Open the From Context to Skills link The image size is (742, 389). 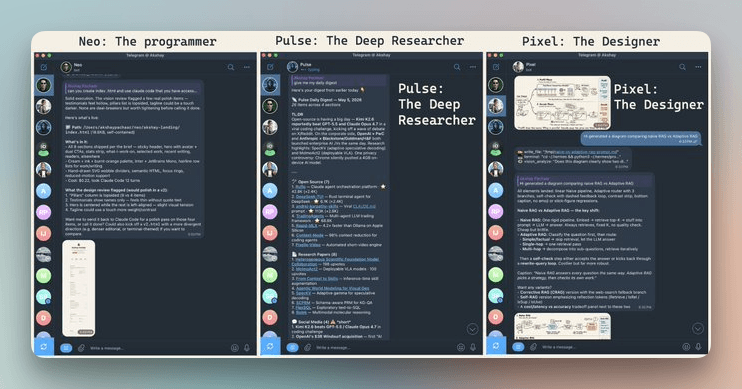click(x=318, y=279)
